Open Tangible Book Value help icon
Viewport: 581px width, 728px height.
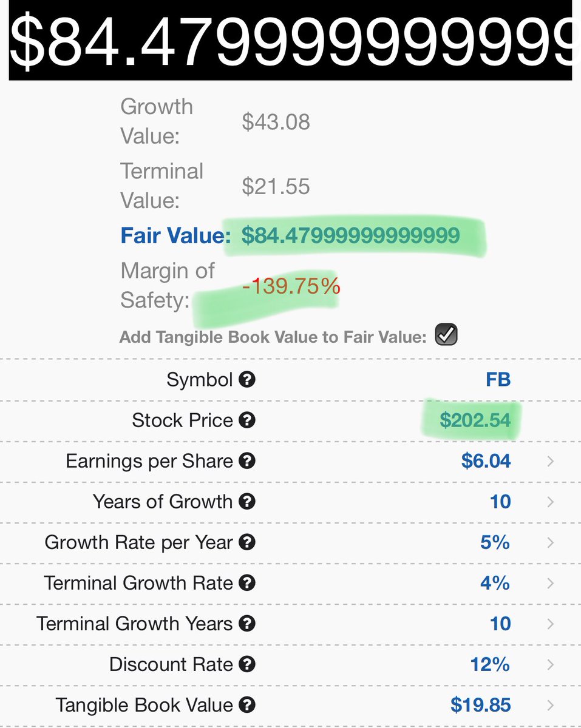tap(246, 705)
